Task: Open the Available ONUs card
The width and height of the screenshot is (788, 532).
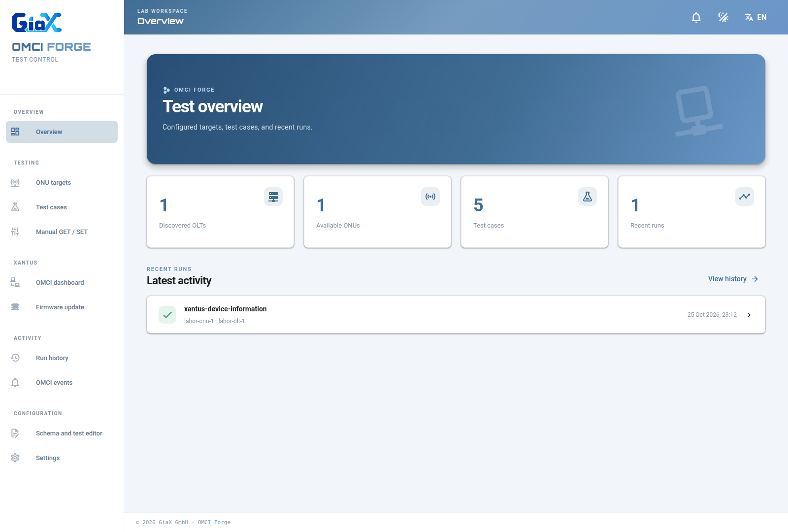Action: [377, 212]
